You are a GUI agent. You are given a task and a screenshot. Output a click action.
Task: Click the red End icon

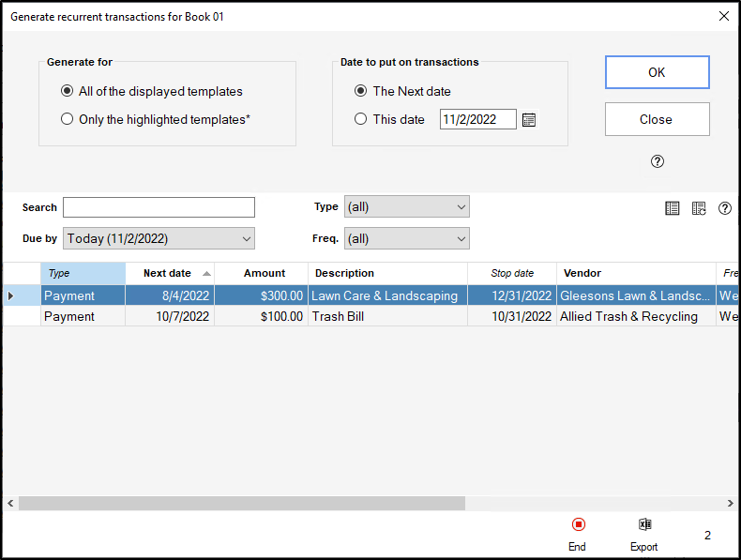click(x=578, y=525)
